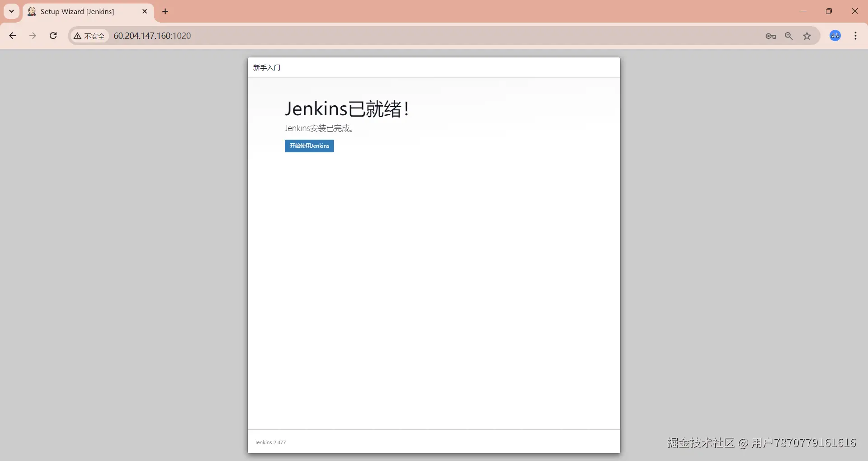Click the Jenkins已就绪! heading
This screenshot has width=868, height=461.
(347, 109)
